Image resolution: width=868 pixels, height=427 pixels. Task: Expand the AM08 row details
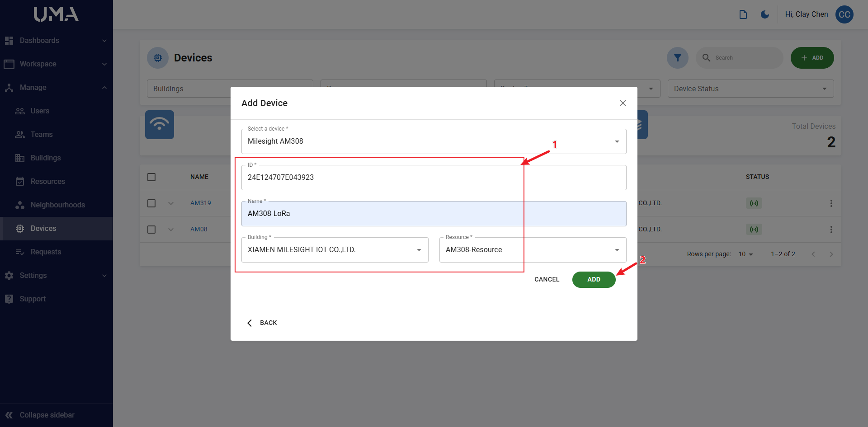[171, 230]
